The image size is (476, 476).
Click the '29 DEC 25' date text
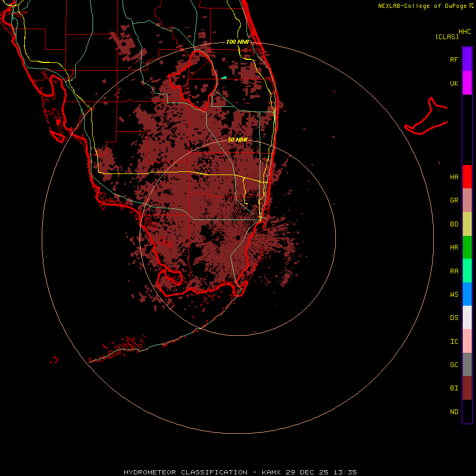click(x=308, y=472)
